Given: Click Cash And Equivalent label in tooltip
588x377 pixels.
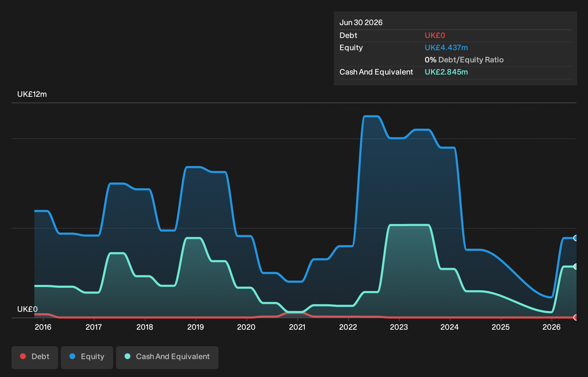Looking at the screenshot, I should pyautogui.click(x=376, y=72).
